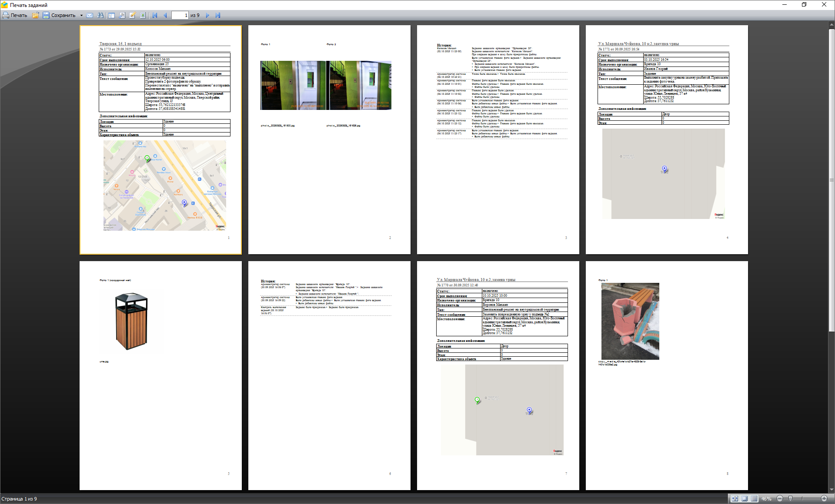Click the Печать printer button
This screenshot has width=835, height=504.
(14, 15)
